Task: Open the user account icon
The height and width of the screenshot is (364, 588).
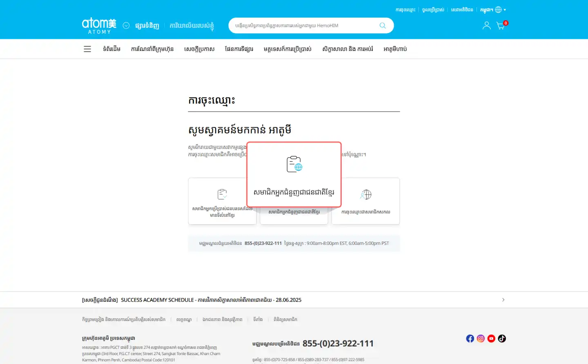Action: [x=486, y=25]
